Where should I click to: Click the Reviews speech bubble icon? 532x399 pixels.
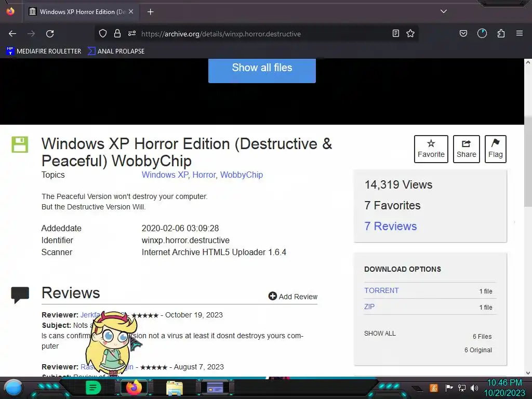tap(20, 295)
